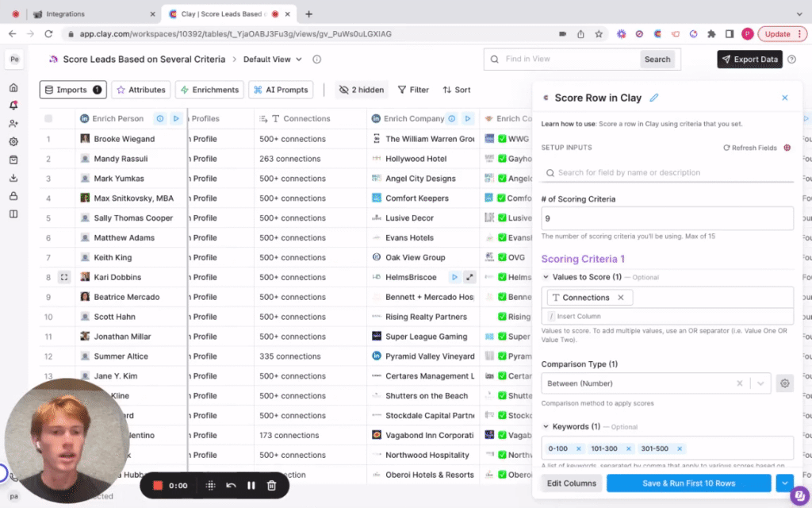Screen dimensions: 812x508
Task: Click the trash icon in the recording toolbar
Action: 271,486
